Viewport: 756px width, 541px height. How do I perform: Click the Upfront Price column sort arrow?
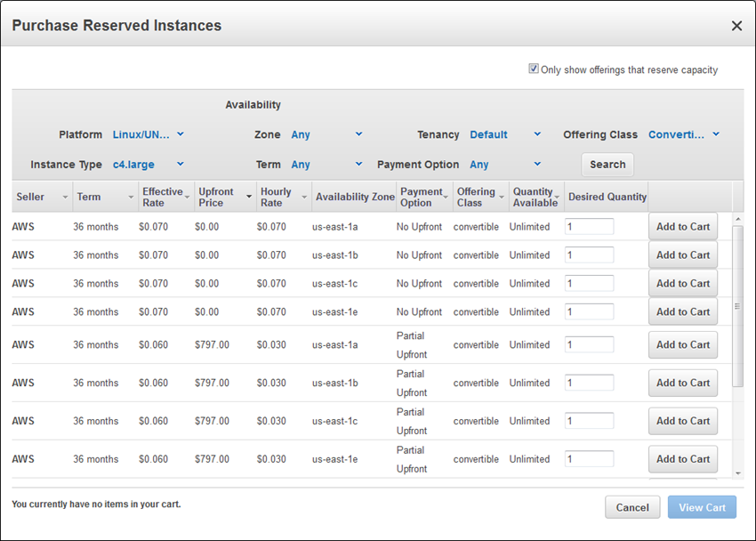(249, 198)
